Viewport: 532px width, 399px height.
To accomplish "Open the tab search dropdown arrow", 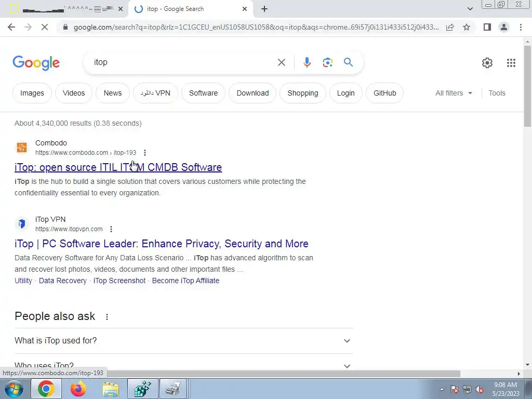I will coord(470,9).
